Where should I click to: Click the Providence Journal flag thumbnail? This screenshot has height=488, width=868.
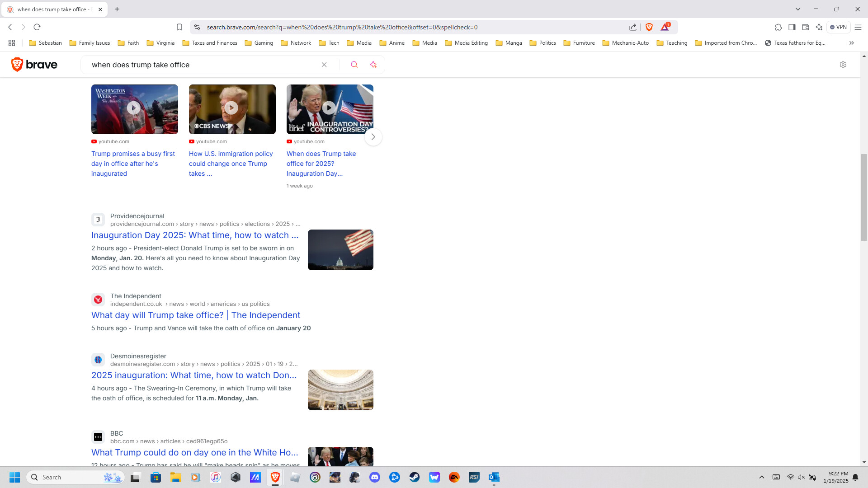[340, 250]
